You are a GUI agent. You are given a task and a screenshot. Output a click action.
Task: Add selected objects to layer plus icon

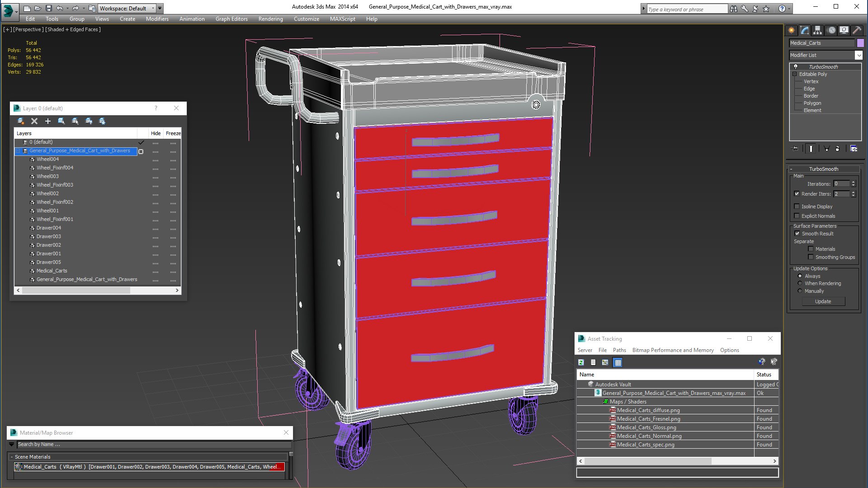(x=48, y=121)
